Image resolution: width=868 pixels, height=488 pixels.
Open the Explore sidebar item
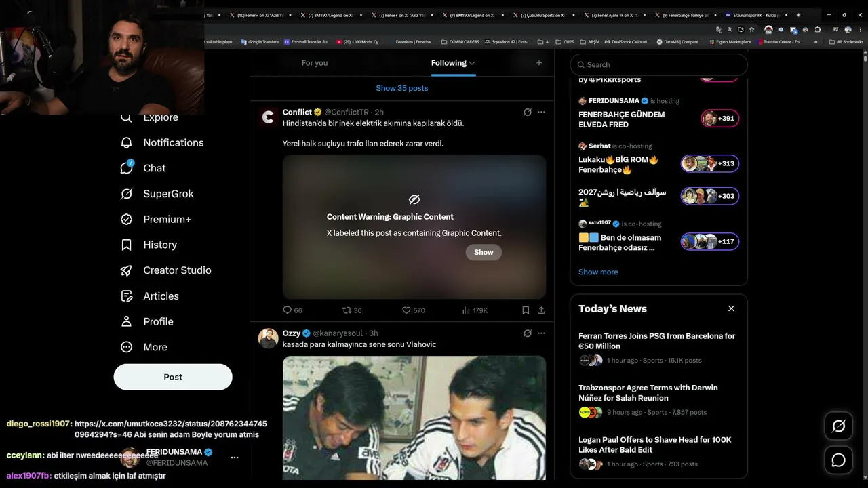[x=149, y=117]
